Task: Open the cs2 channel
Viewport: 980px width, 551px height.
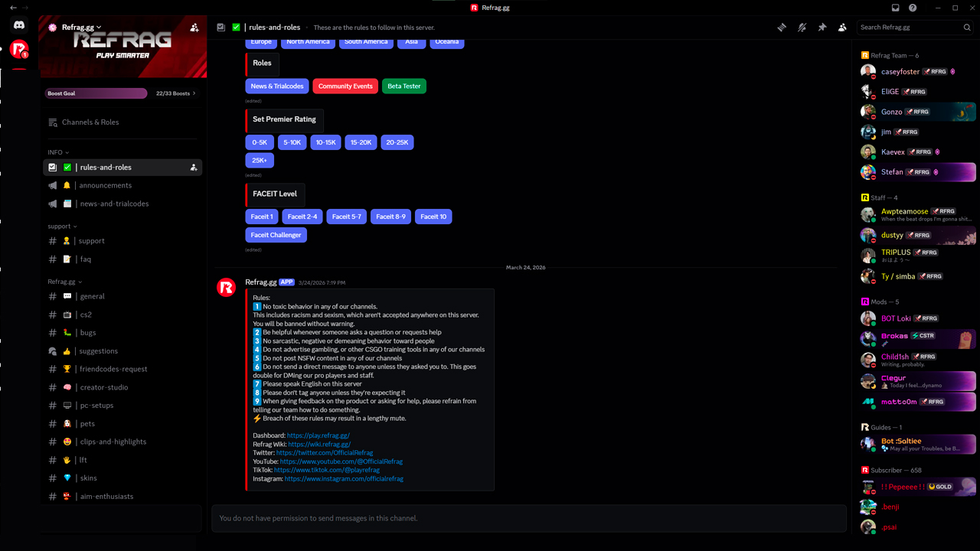Action: click(122, 315)
